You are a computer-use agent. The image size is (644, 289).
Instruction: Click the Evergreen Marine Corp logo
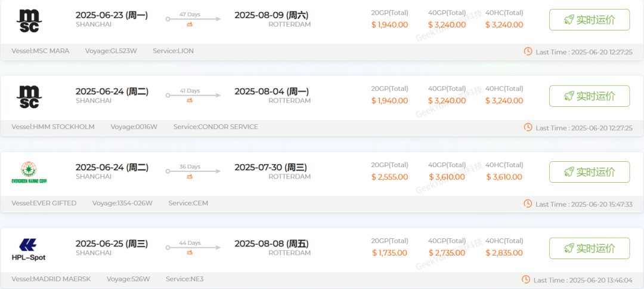pyautogui.click(x=29, y=172)
